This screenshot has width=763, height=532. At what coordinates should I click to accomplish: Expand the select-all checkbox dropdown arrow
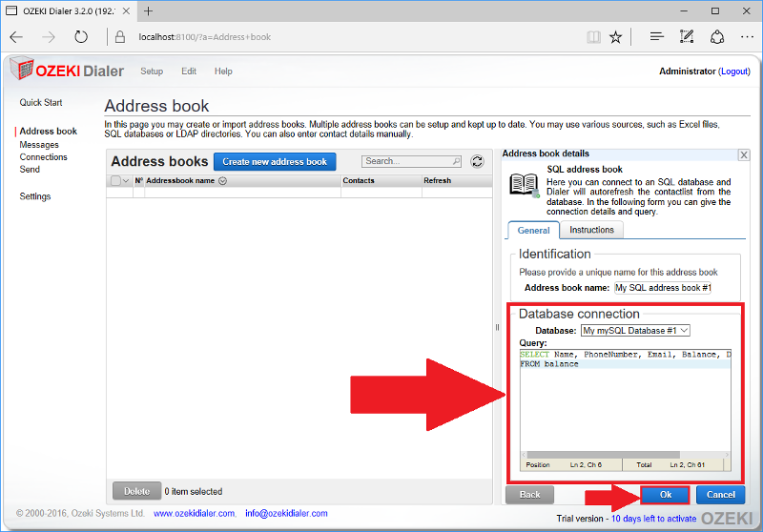click(127, 180)
